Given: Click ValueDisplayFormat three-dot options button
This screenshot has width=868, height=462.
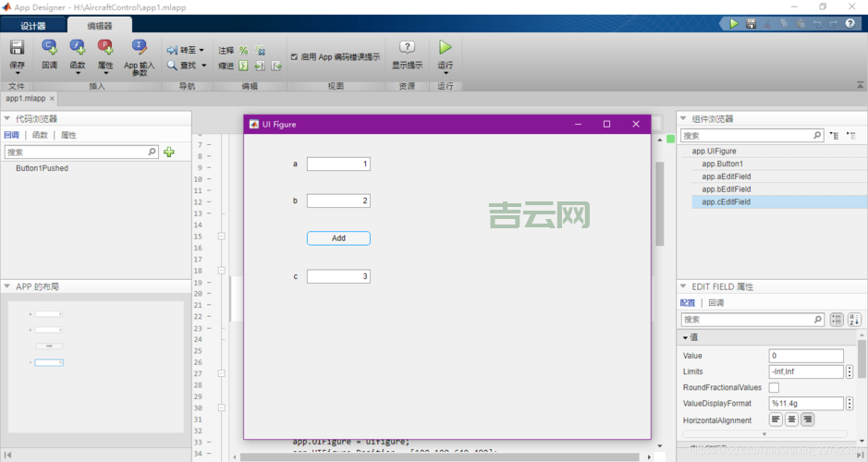Looking at the screenshot, I should tap(850, 404).
